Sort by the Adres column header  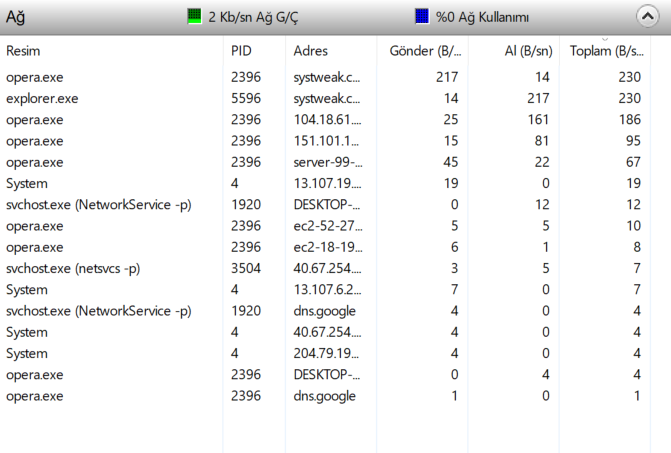pyautogui.click(x=311, y=51)
